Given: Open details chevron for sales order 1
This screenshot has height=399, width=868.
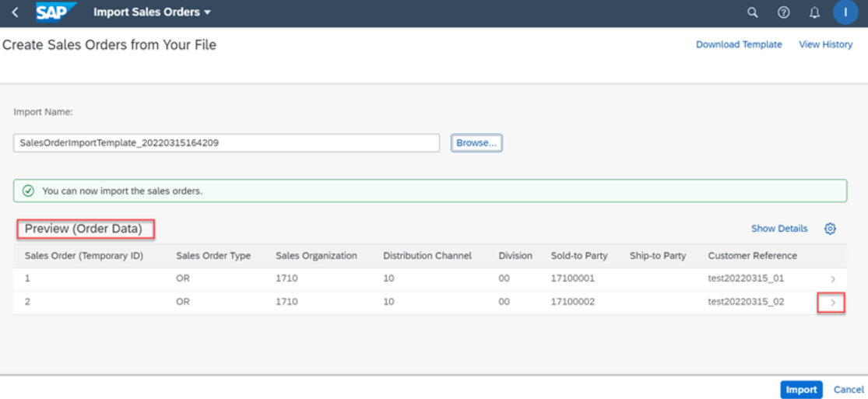Looking at the screenshot, I should (833, 278).
